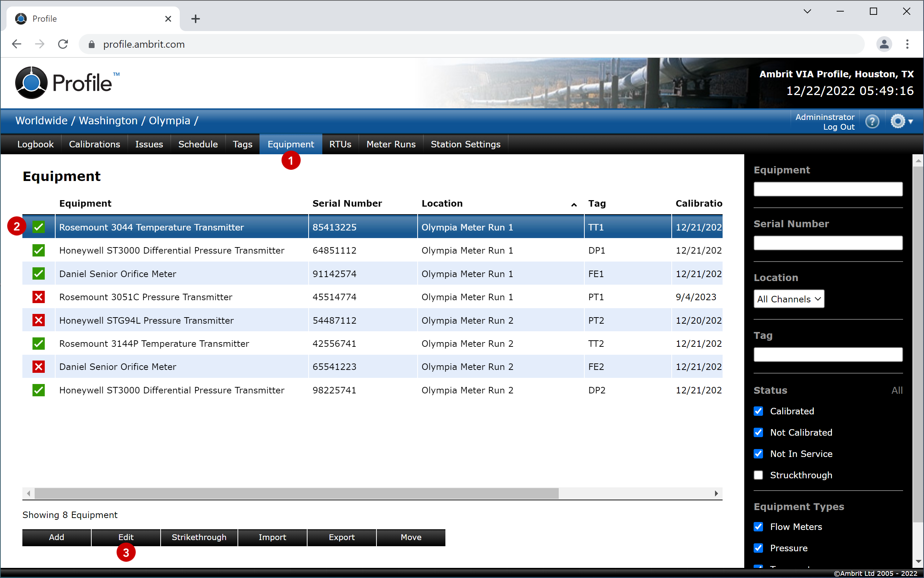
Task: Open the Station Settings tab
Action: (x=466, y=144)
